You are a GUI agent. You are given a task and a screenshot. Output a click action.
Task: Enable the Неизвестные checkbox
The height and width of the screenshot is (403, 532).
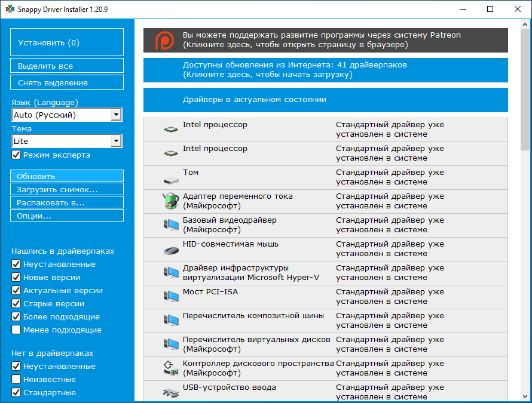point(16,379)
